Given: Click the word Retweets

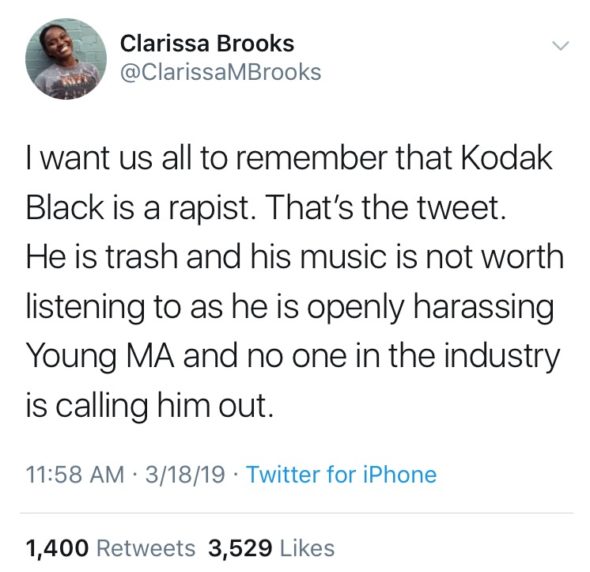Looking at the screenshot, I should [x=146, y=548].
